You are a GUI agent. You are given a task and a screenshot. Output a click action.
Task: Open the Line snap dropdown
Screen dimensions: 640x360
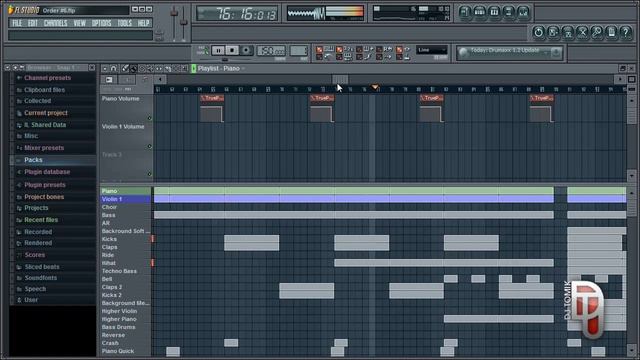[432, 50]
